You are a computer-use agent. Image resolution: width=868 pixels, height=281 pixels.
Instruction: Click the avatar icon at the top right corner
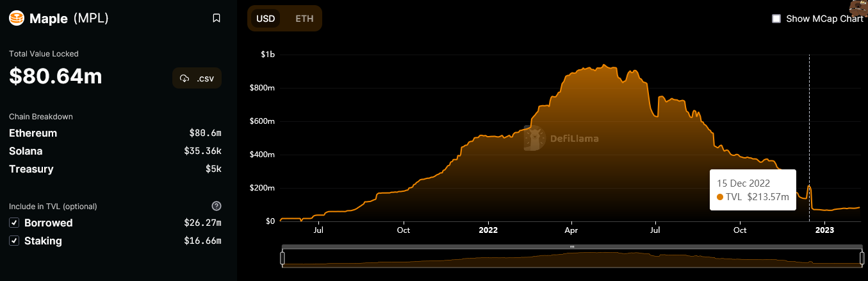point(859,8)
